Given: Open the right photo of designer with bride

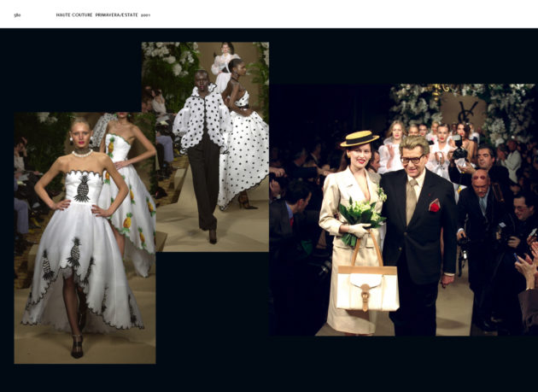Looking at the screenshot, I should point(403,209).
